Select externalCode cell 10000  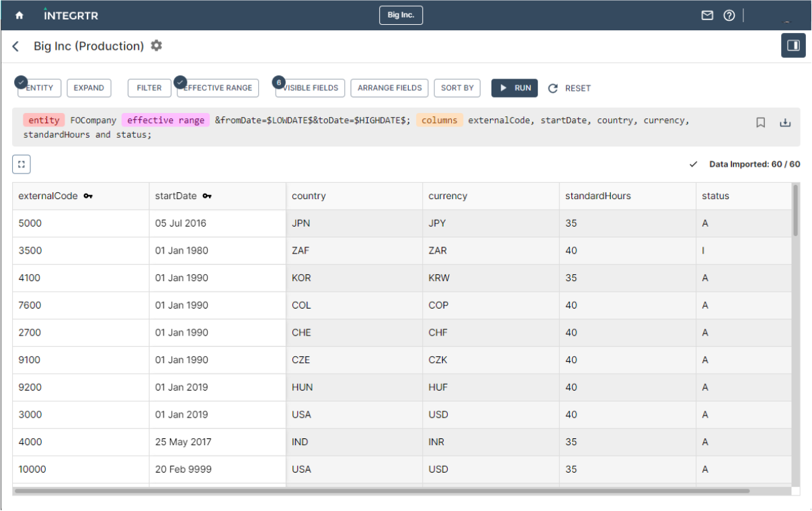(81, 469)
